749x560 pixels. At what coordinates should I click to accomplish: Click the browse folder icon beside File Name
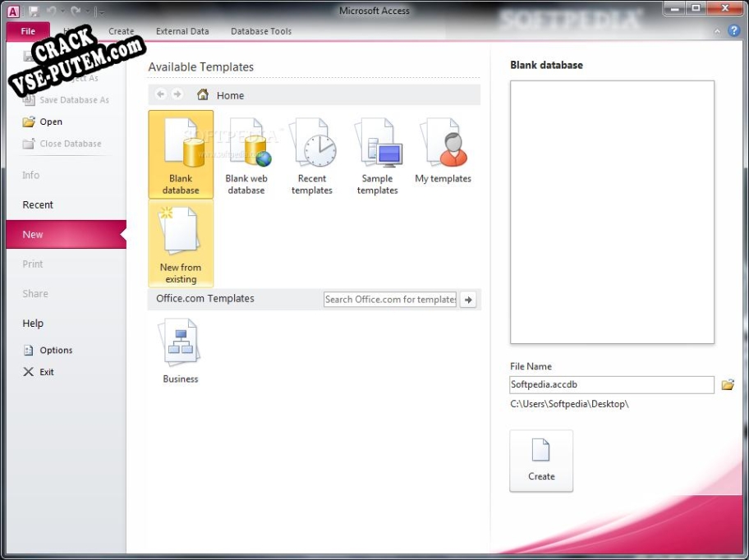click(728, 384)
